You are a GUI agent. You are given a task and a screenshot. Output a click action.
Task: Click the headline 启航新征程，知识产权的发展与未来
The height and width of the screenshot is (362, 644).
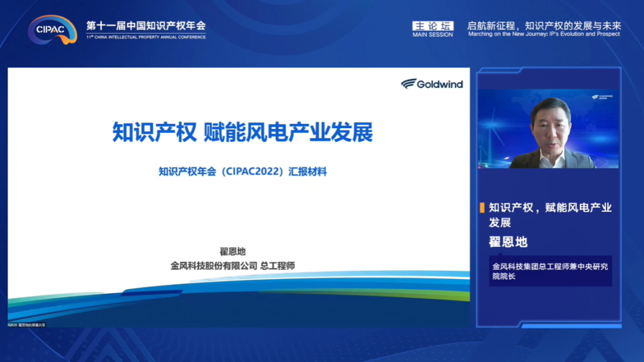544,26
